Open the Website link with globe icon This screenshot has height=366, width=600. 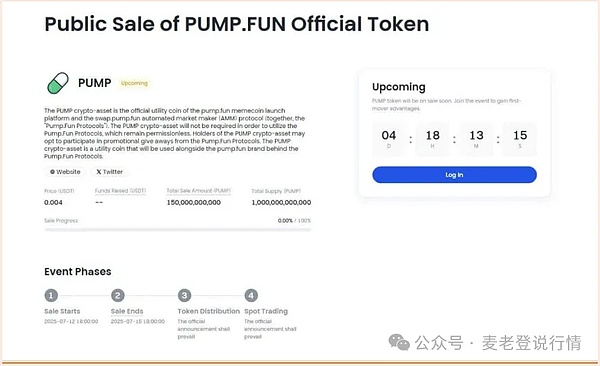[x=65, y=172]
